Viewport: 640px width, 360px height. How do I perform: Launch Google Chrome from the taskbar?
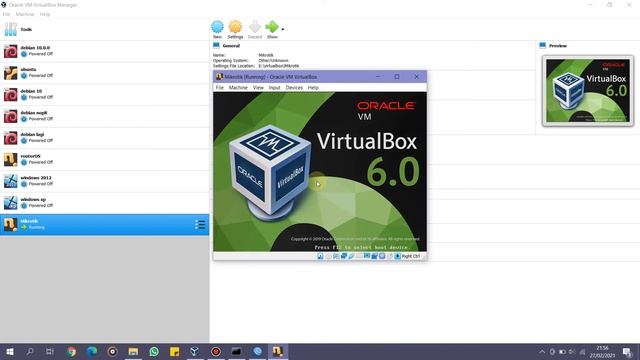click(x=71, y=351)
